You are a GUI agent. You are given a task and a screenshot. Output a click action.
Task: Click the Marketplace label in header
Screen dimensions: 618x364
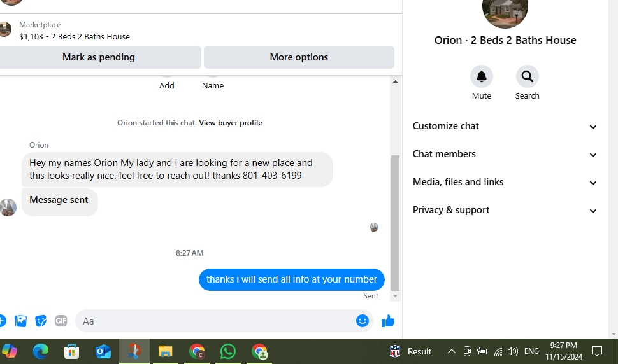click(x=40, y=24)
